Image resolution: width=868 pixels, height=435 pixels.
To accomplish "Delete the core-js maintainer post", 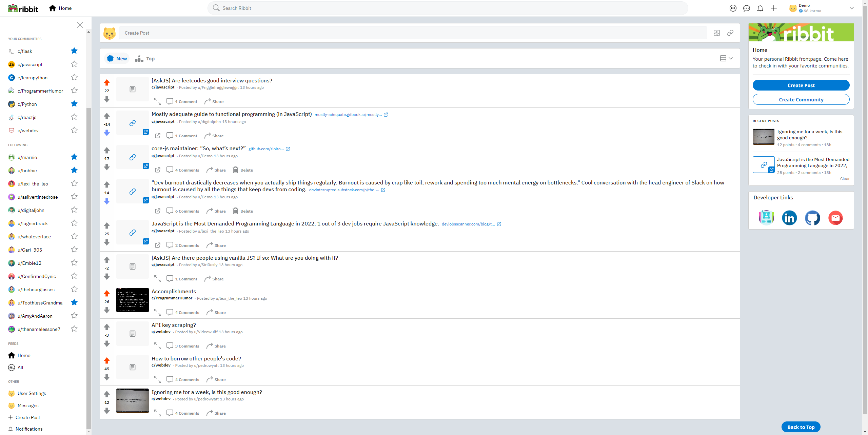I will (243, 170).
